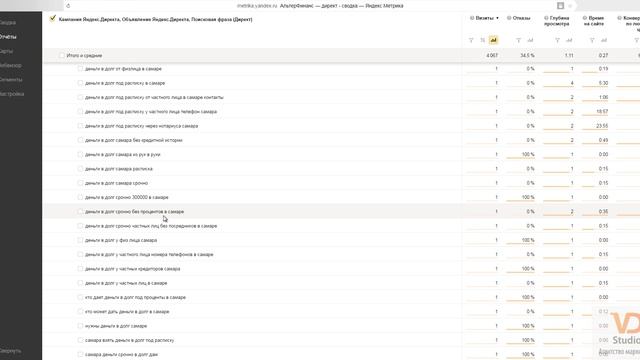Reload the page using the browser refresh icon
Viewport: 640px width, 360px height.
tap(68, 6)
